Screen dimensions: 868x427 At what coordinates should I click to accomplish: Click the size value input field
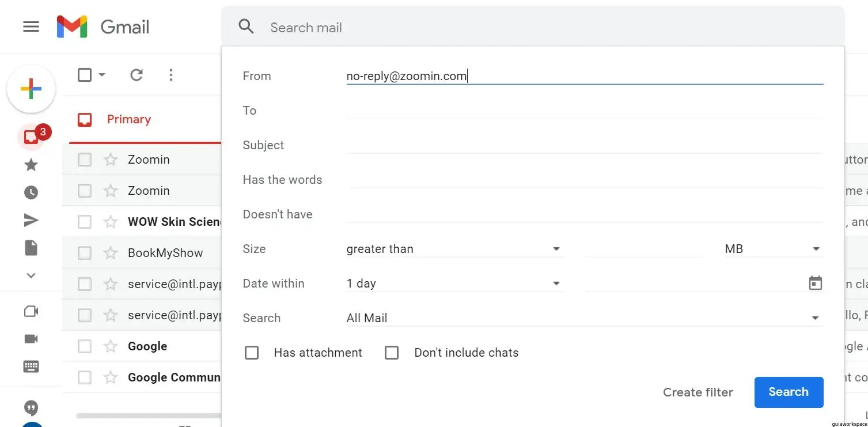644,249
